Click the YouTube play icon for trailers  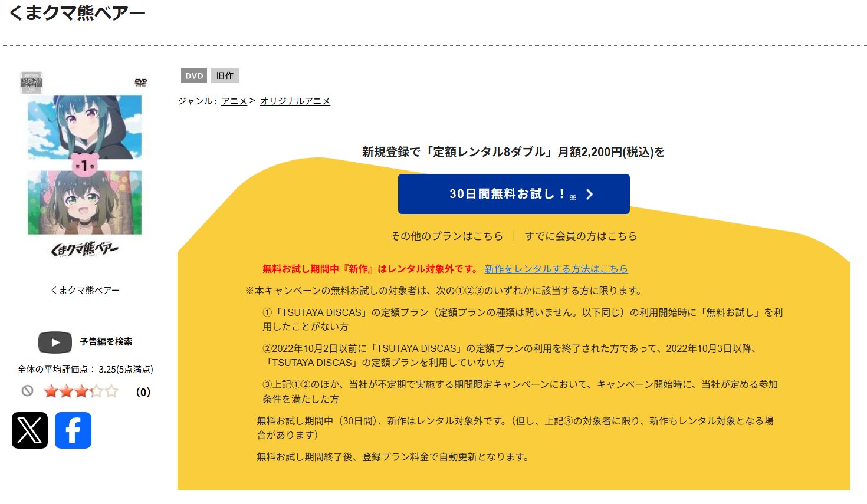(x=54, y=342)
